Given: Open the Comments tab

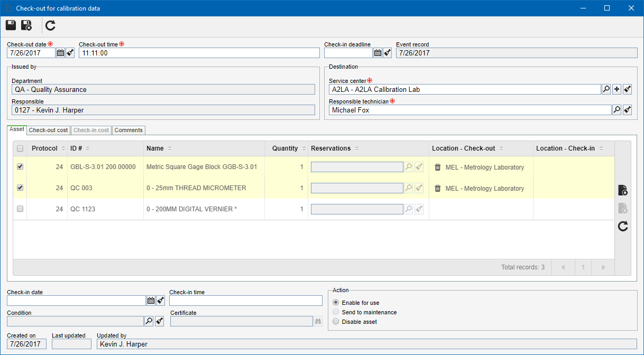Looking at the screenshot, I should [128, 130].
